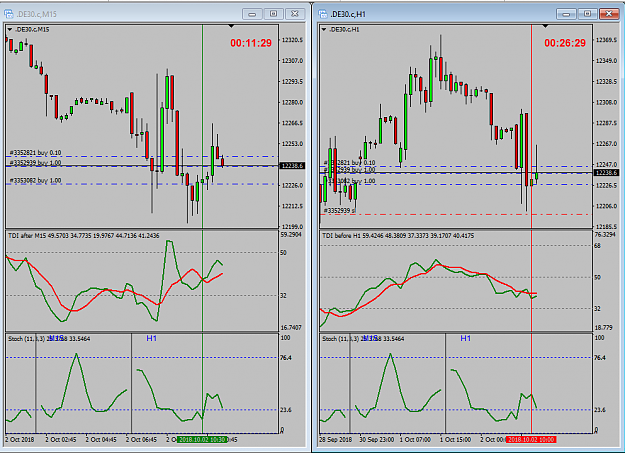Screen dimensions: 625x453
Task: Maximize the .DE30.c,M15 chart window
Action: coord(273,14)
